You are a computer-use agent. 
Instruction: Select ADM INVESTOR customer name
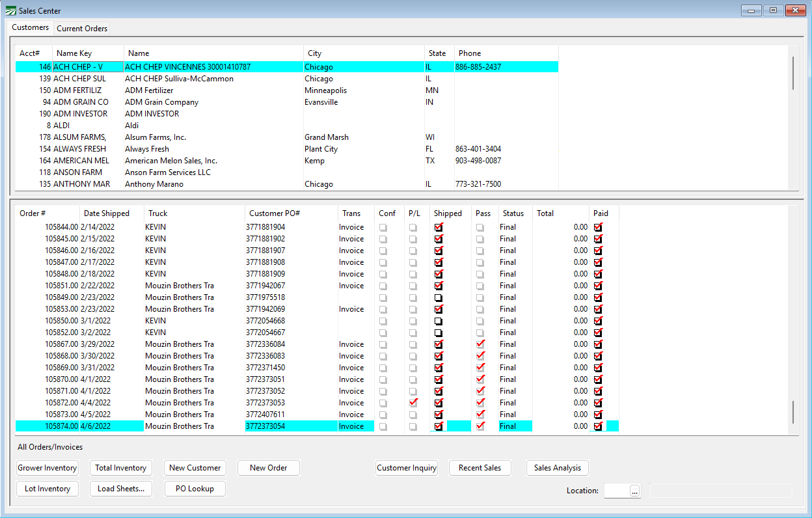(152, 114)
